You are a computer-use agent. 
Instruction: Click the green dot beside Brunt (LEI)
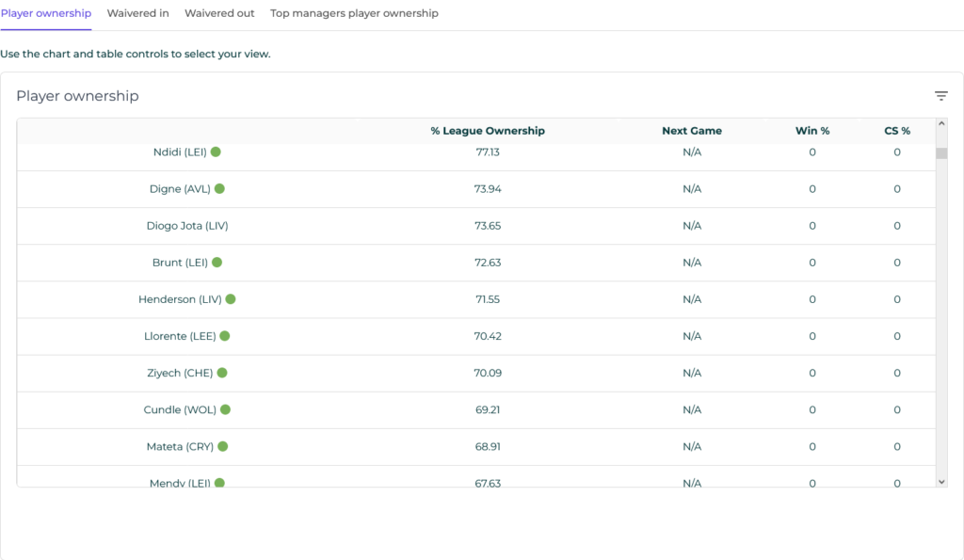tap(217, 263)
